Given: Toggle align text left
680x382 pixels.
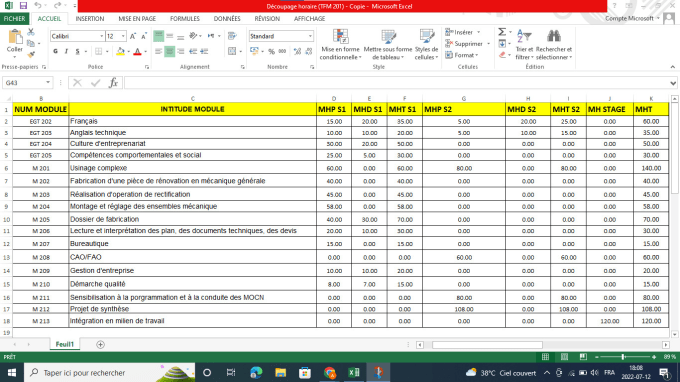Looking at the screenshot, I should click(159, 52).
